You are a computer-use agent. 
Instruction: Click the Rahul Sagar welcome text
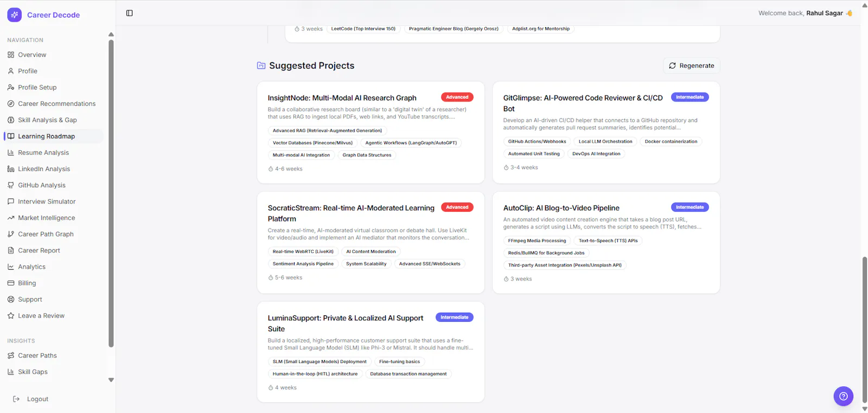point(824,13)
